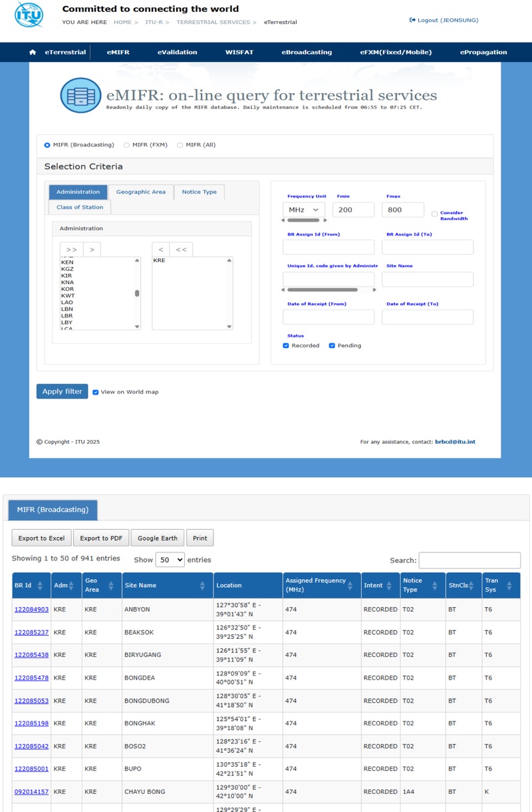Open eBroadcasting in the navigation menu
Image resolution: width=532 pixels, height=812 pixels.
(x=306, y=53)
